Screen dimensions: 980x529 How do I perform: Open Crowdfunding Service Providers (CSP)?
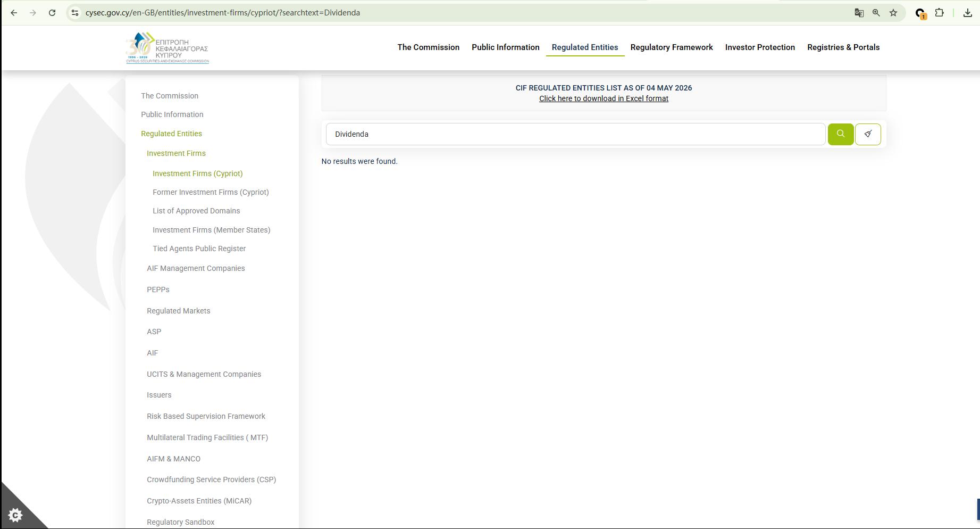pyautogui.click(x=212, y=480)
